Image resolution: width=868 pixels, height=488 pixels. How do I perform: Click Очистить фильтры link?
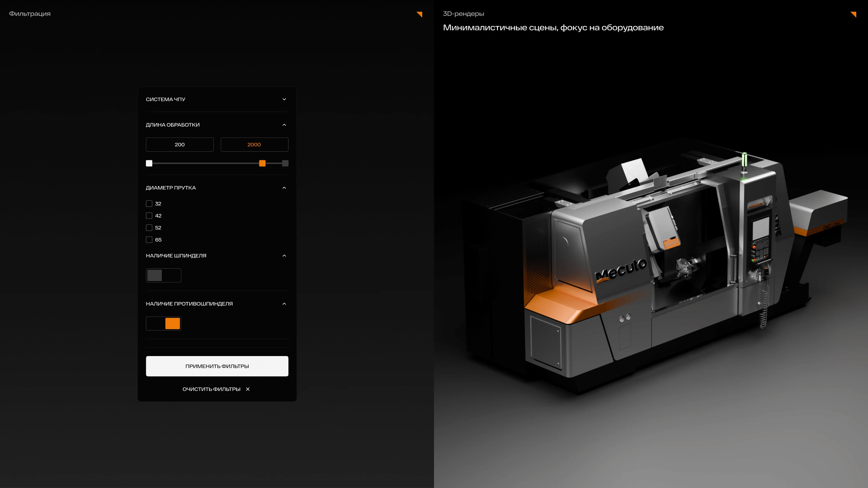[x=211, y=389]
